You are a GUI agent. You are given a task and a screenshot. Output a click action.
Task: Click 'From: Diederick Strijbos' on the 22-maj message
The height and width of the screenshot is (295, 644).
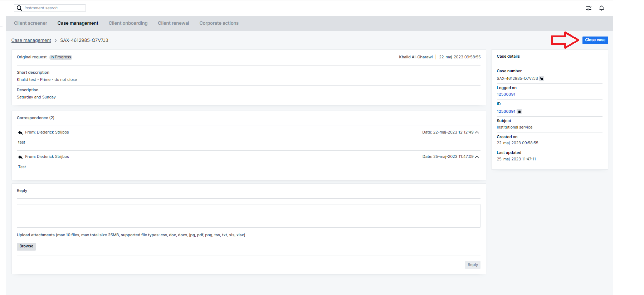coord(47,132)
